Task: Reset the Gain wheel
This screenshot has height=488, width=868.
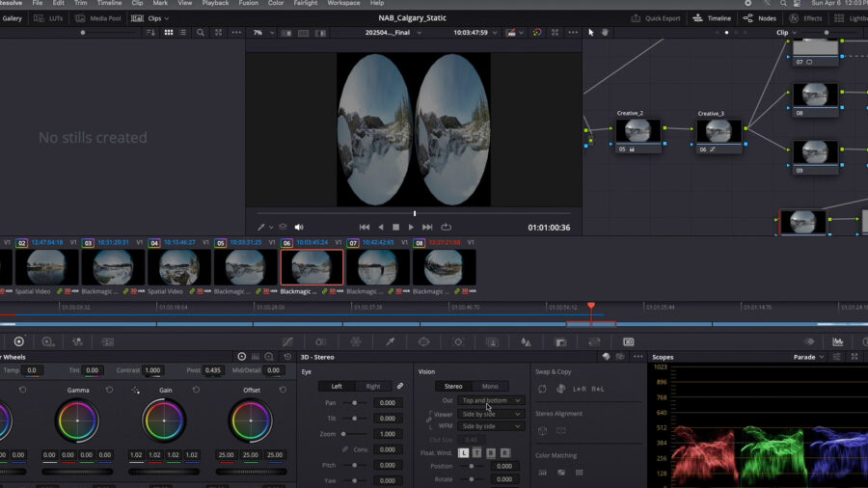Action: tap(196, 390)
